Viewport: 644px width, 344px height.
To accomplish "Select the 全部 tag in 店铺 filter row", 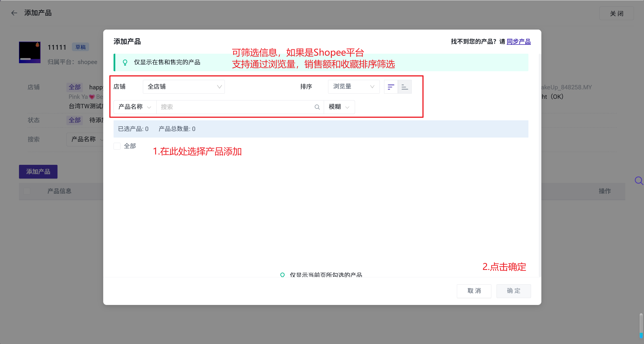I will [x=74, y=87].
